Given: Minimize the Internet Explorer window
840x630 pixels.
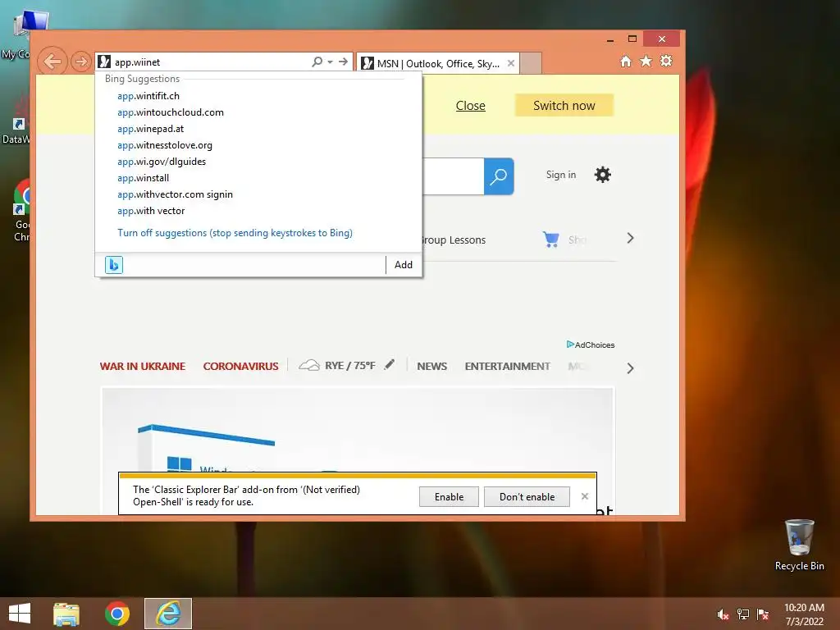Looking at the screenshot, I should tap(610, 39).
